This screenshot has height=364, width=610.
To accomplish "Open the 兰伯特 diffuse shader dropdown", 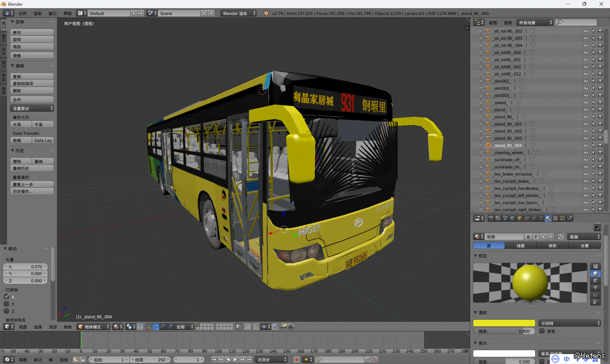I will [569, 323].
